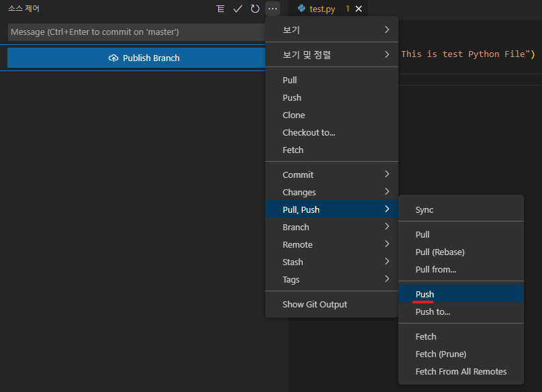
Task: Select Pull in the Pull, Push submenu
Action: pyautogui.click(x=461, y=234)
